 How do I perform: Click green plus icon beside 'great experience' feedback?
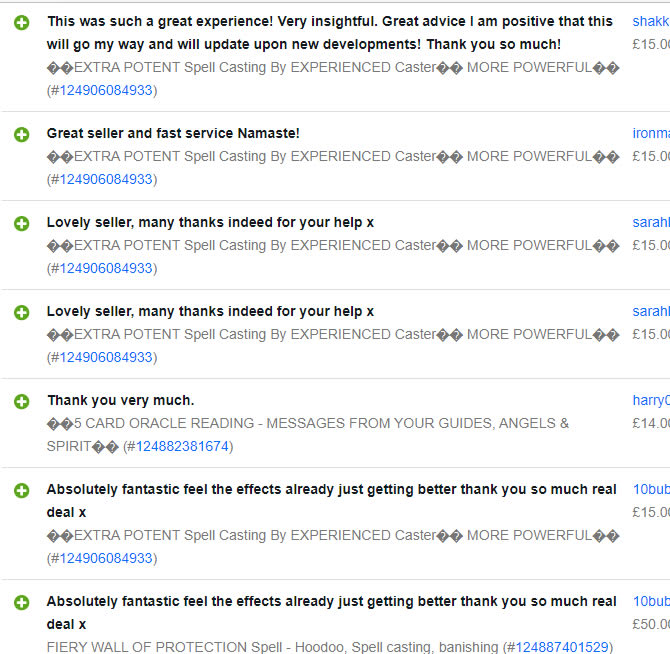pos(21,23)
